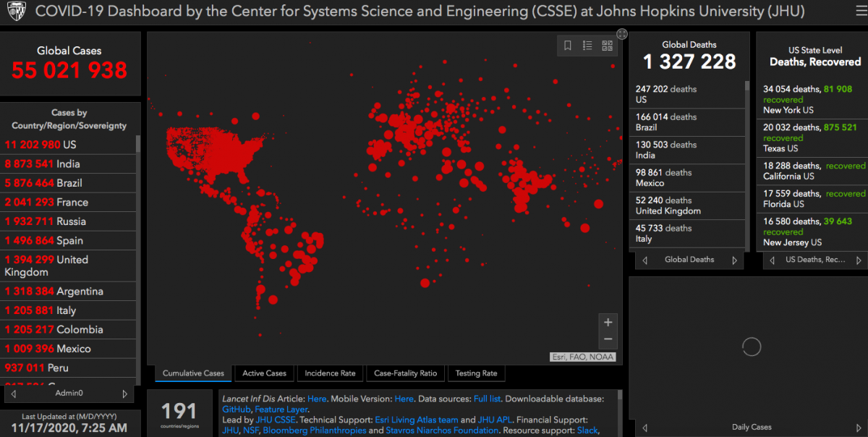This screenshot has height=437, width=868.
Task: Zoom in on the map
Action: point(608,323)
